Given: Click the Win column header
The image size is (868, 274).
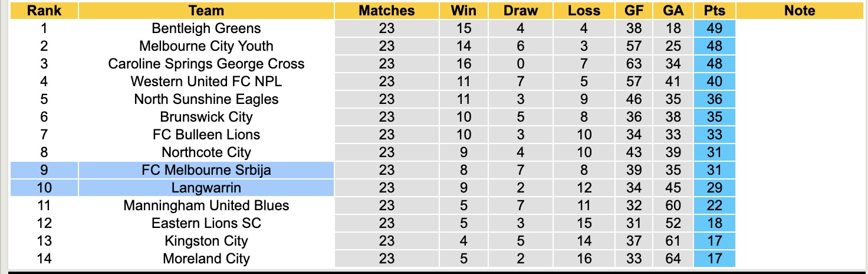Looking at the screenshot, I should [x=463, y=11].
